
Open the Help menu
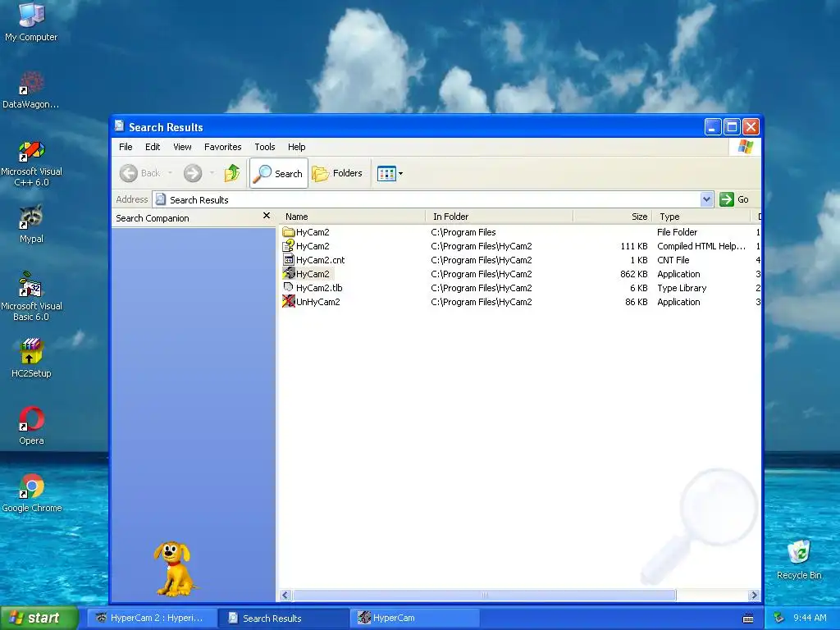click(296, 147)
